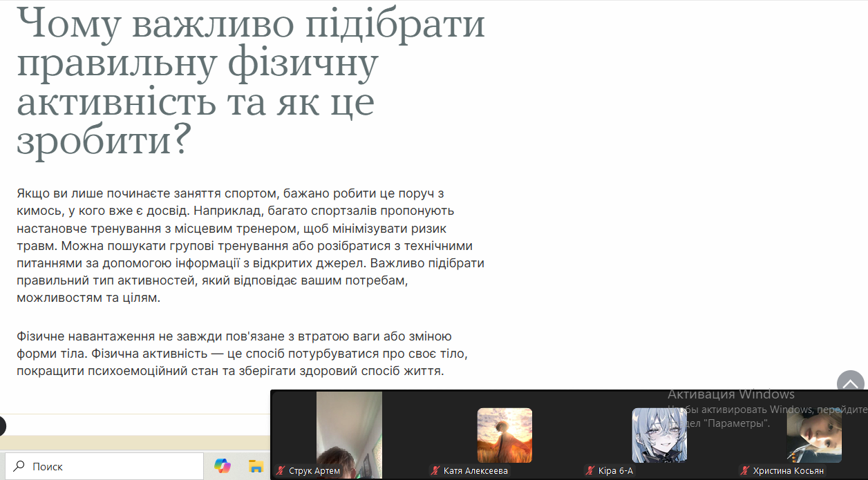Image resolution: width=868 pixels, height=480 pixels.
Task: Click the muted mic icon beside Катя Алексеева
Action: pyautogui.click(x=435, y=471)
